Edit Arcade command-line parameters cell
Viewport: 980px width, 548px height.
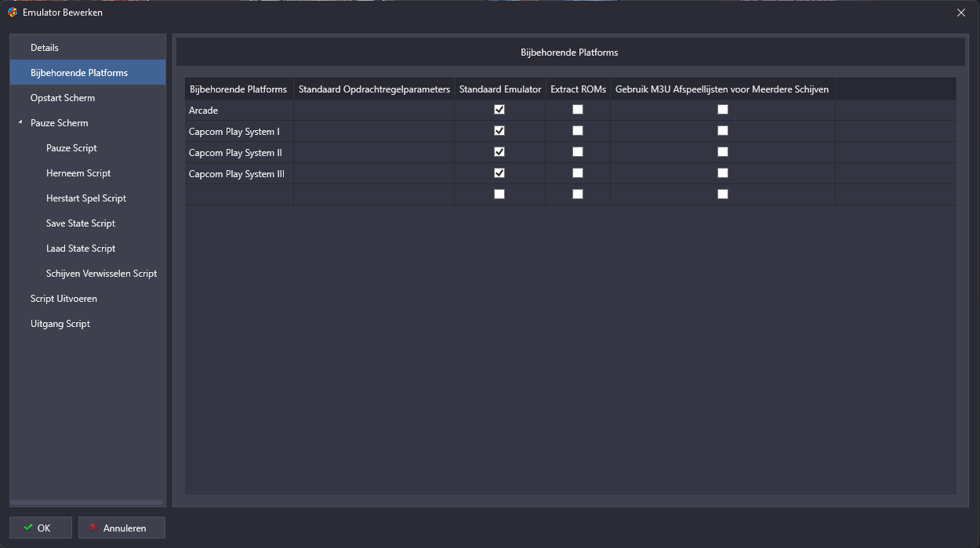[x=374, y=111]
